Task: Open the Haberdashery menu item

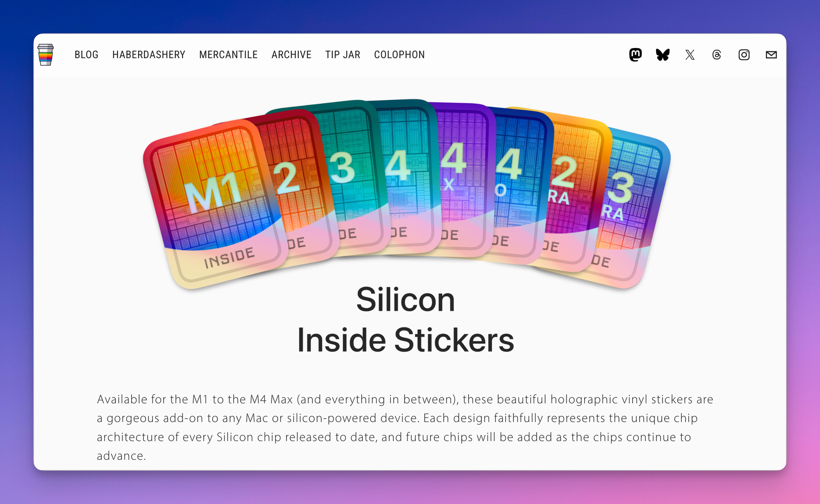Action: coord(149,54)
